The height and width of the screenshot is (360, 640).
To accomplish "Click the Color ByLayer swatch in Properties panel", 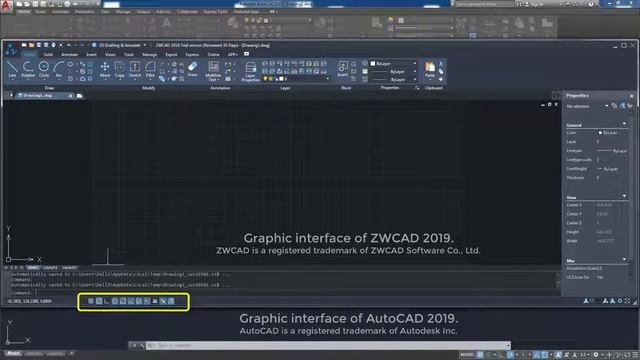I will click(x=600, y=133).
